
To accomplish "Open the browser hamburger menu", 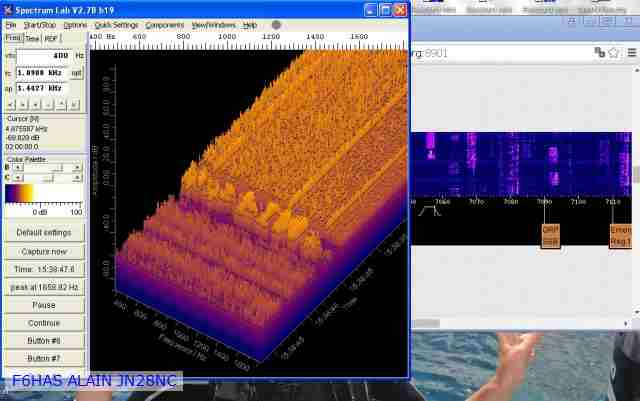I will coord(630,52).
